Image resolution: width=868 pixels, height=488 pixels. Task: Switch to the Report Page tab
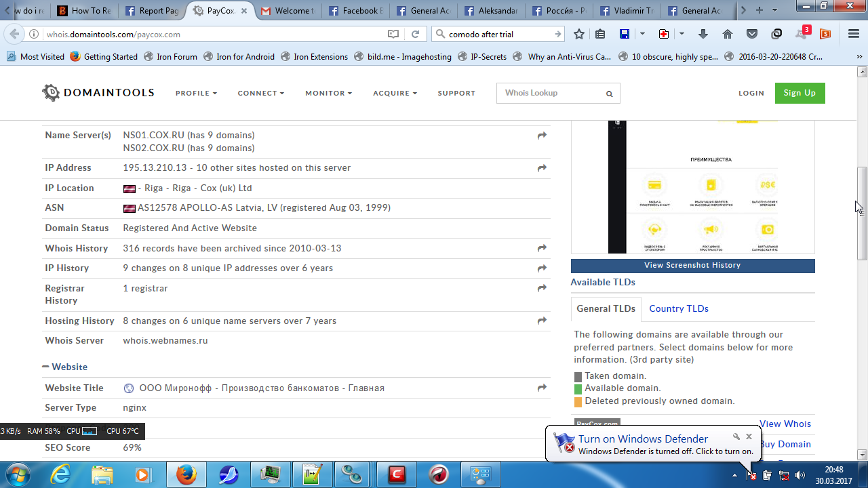153,11
